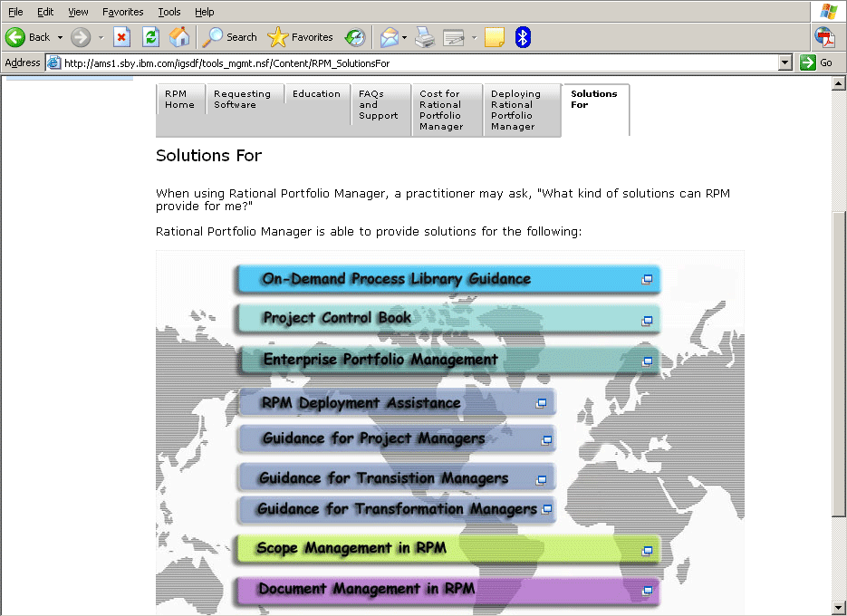847x616 pixels.
Task: Open popup icon for Scope Management in RPM
Action: tap(647, 551)
